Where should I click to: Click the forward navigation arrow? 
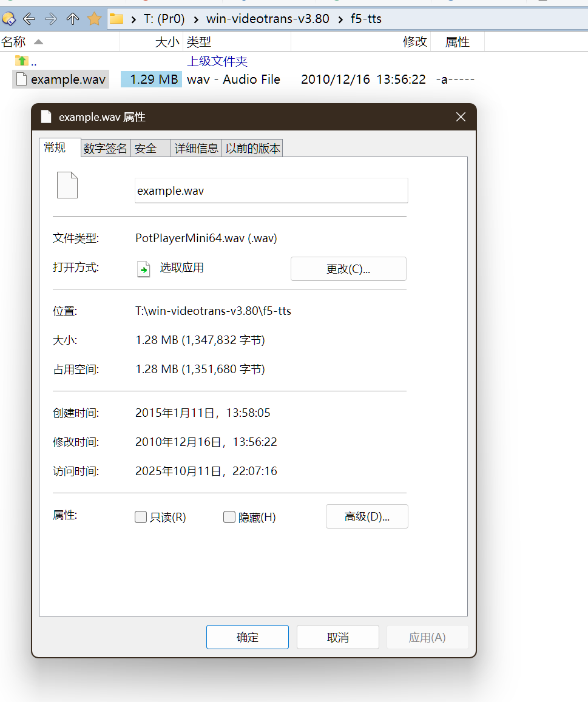click(x=50, y=19)
